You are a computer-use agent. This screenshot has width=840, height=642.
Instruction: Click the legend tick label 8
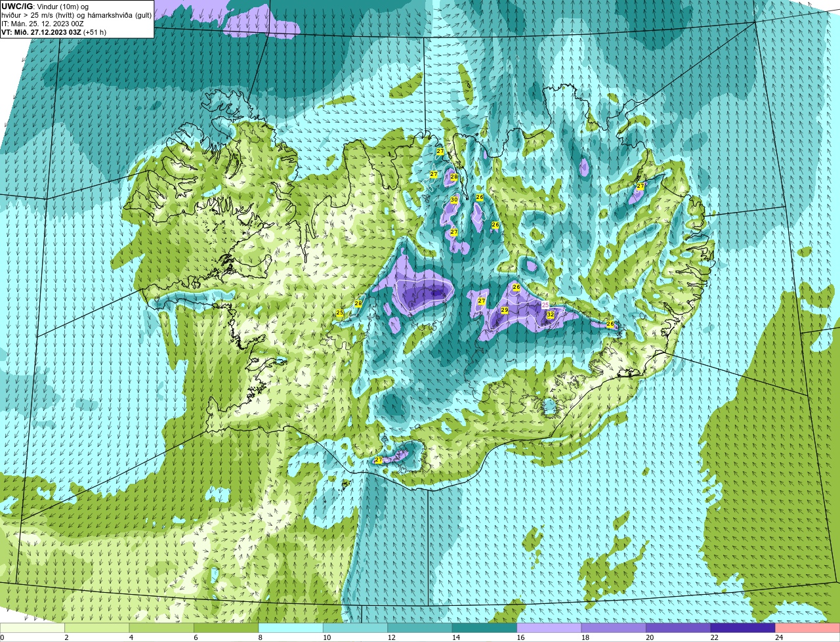[x=260, y=637]
